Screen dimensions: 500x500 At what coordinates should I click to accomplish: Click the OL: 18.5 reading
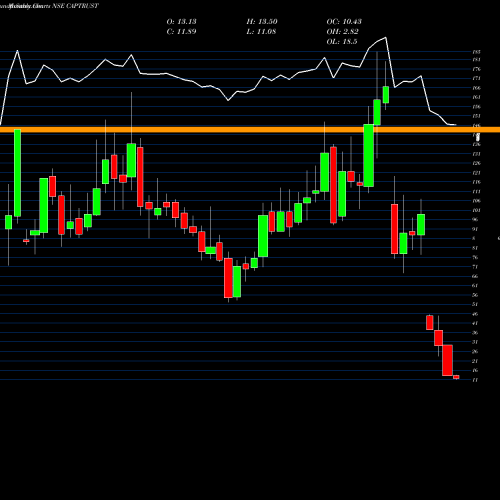click(x=342, y=42)
